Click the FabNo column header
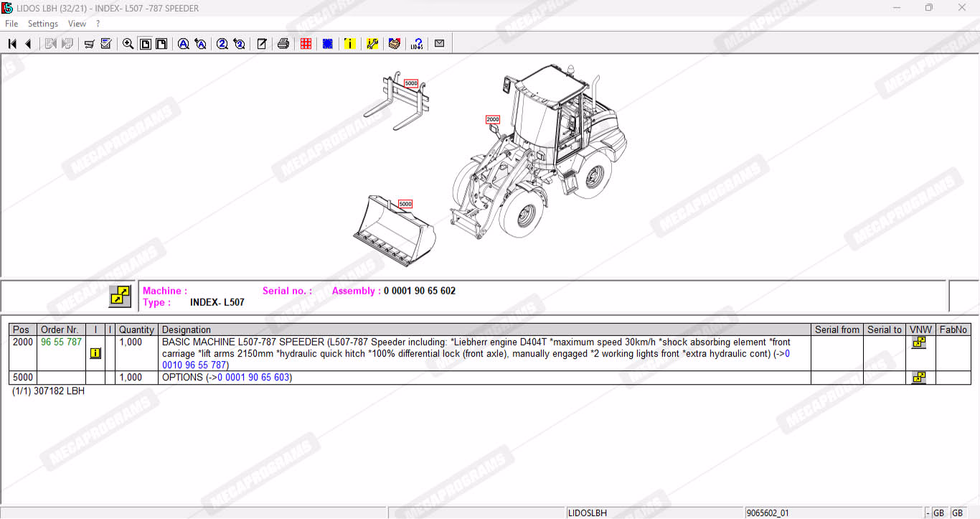The height and width of the screenshot is (519, 980). 953,329
